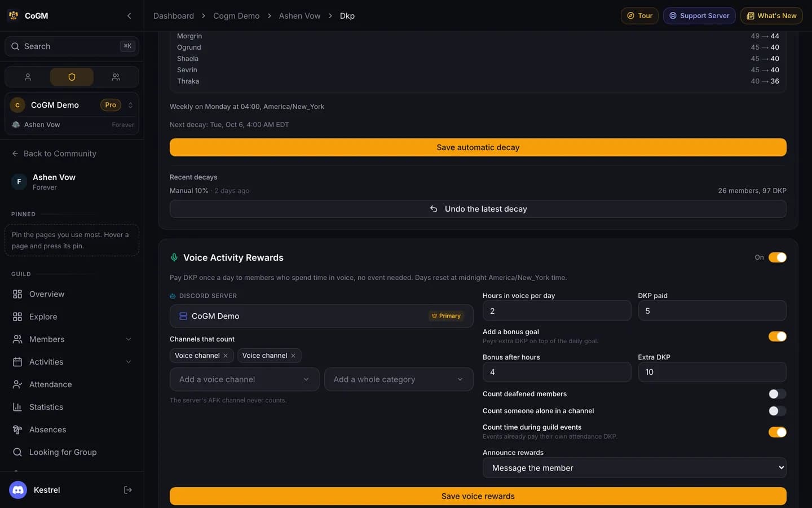The height and width of the screenshot is (508, 812).
Task: Remove the first Voice channel chip
Action: click(x=226, y=356)
